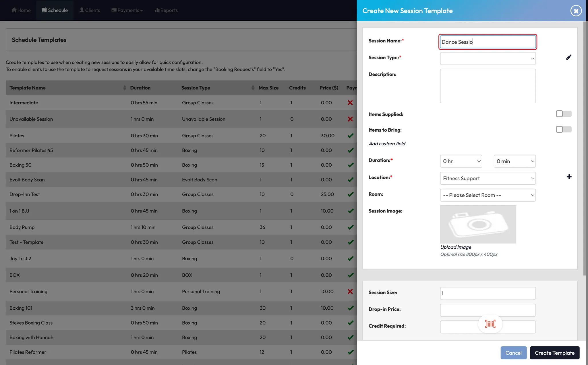Click the red X icon in Intermediate row

[350, 103]
